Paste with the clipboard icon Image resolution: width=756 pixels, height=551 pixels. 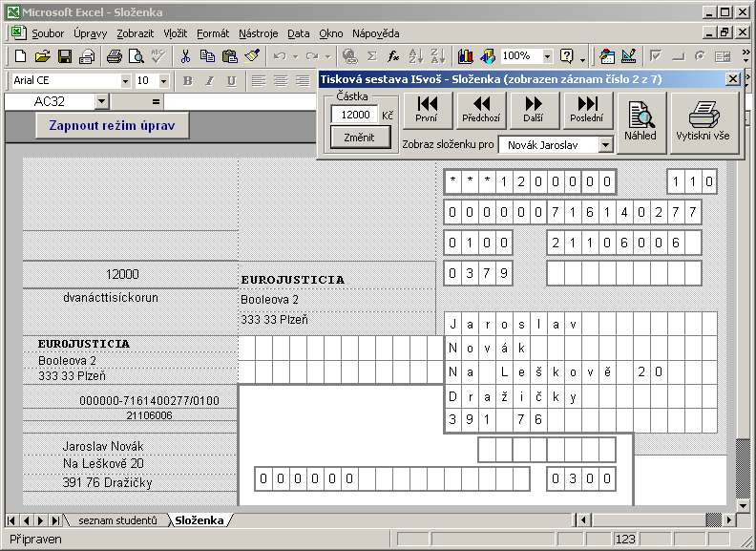tap(229, 56)
